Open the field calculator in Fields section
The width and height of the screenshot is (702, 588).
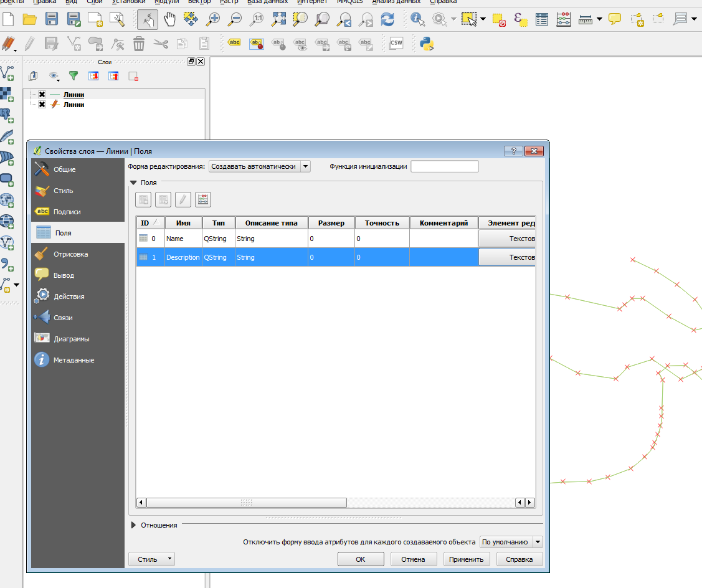203,199
